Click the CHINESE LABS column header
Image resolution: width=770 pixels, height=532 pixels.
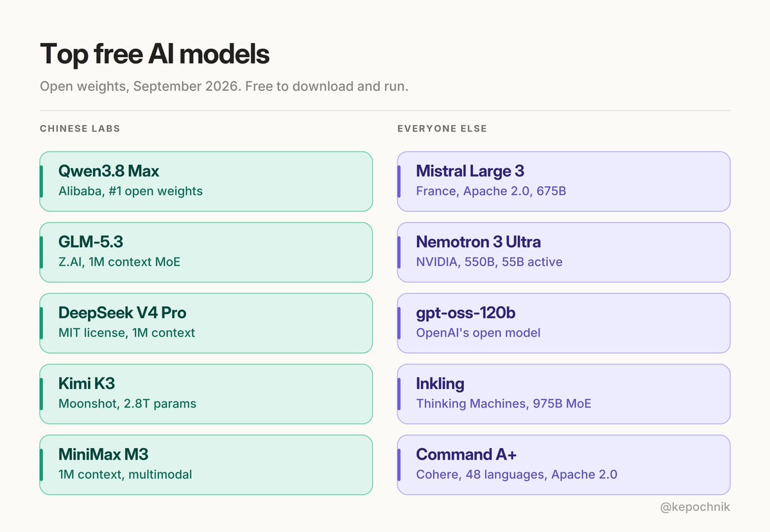click(x=80, y=128)
